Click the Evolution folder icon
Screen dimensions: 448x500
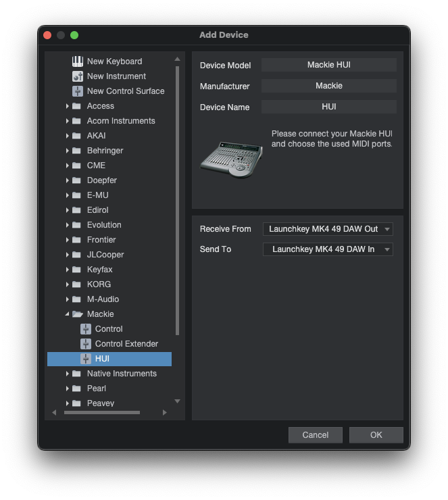coord(76,225)
